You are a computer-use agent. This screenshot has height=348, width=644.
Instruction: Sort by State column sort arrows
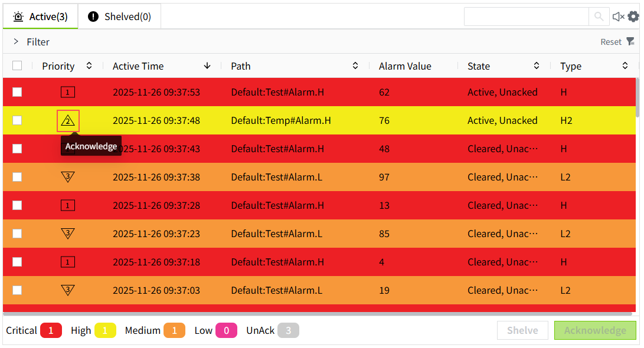(537, 66)
